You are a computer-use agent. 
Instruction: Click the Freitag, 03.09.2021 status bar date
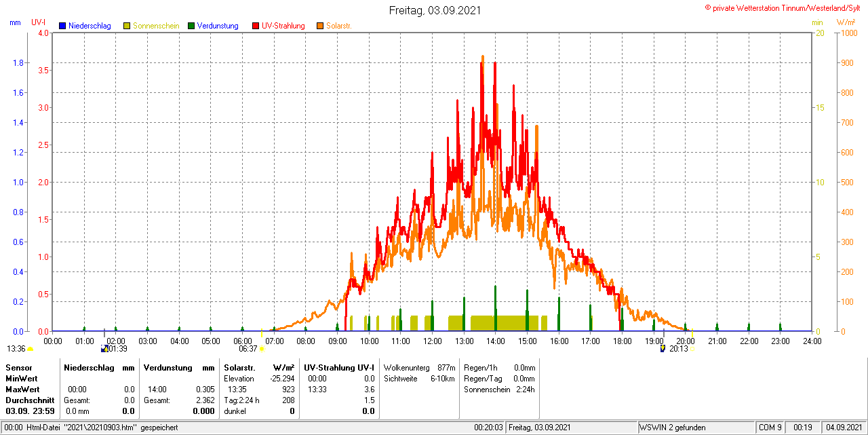[x=539, y=428]
